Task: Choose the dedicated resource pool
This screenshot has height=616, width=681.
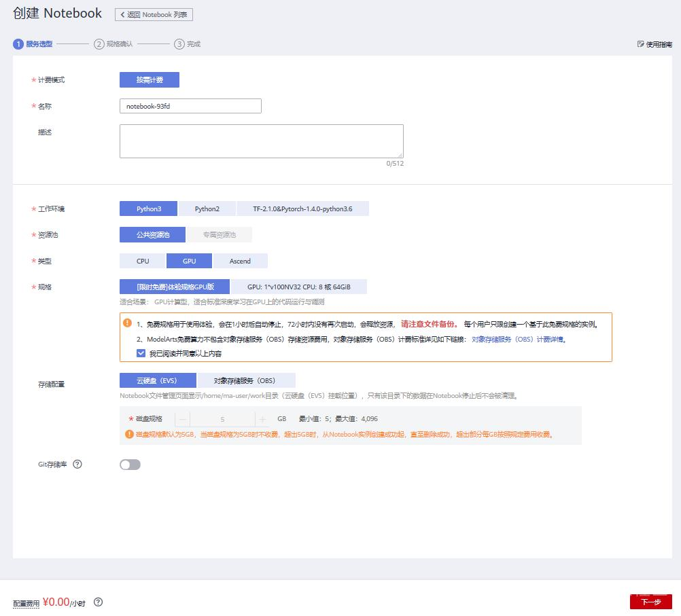Action: tap(220, 235)
